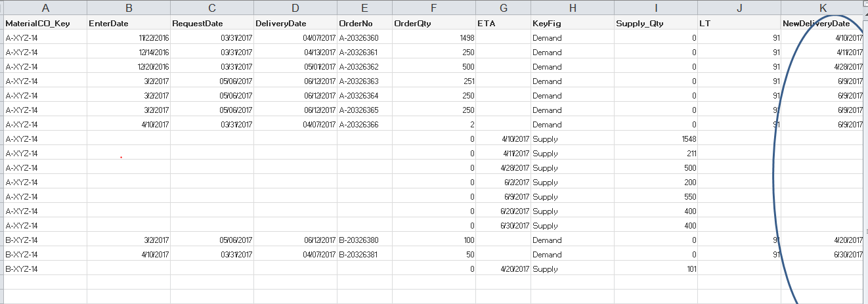868x304 pixels.
Task: Select column K header
Action: (x=823, y=8)
